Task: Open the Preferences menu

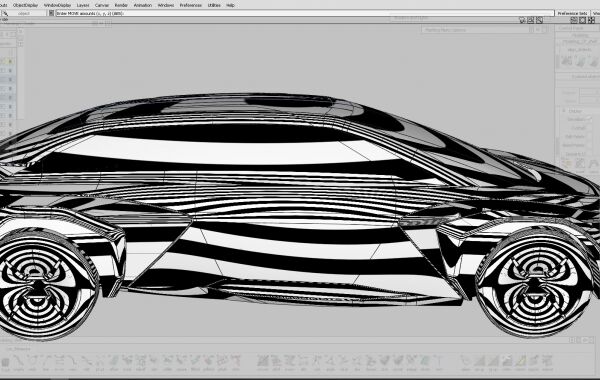Action: coord(191,5)
